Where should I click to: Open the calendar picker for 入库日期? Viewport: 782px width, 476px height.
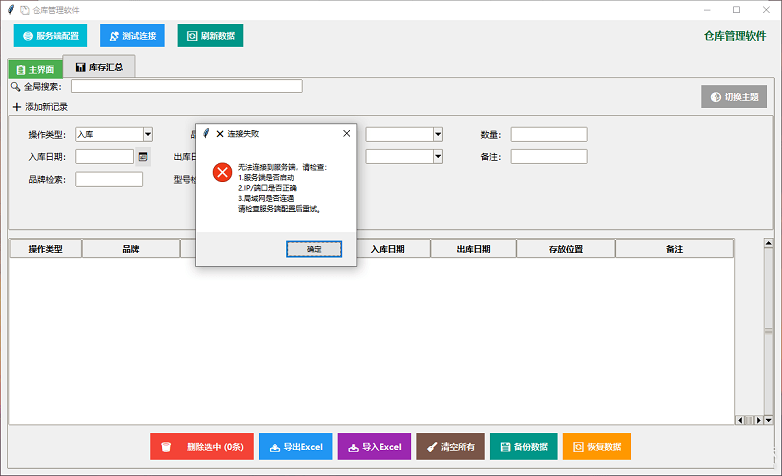tap(143, 157)
